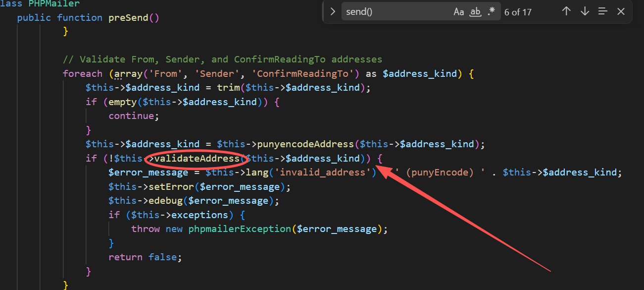
Task: Click the 'phpmailerException' class name
Action: (240, 229)
